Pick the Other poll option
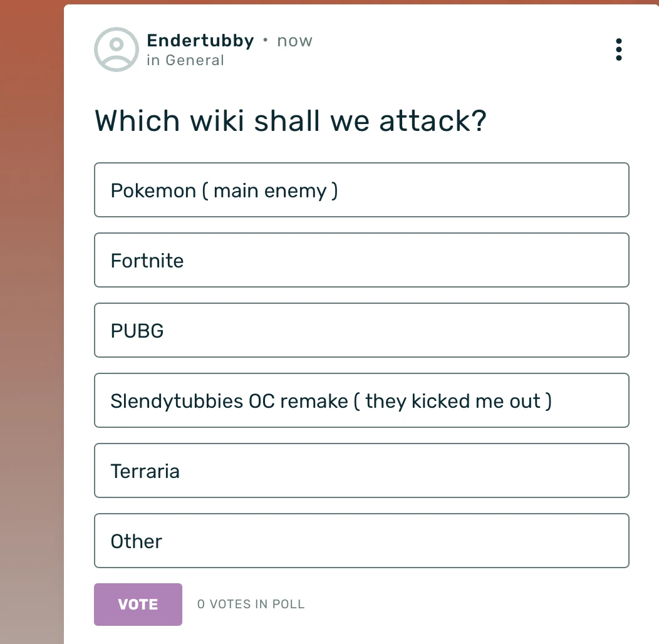This screenshot has width=659, height=644. point(361,541)
